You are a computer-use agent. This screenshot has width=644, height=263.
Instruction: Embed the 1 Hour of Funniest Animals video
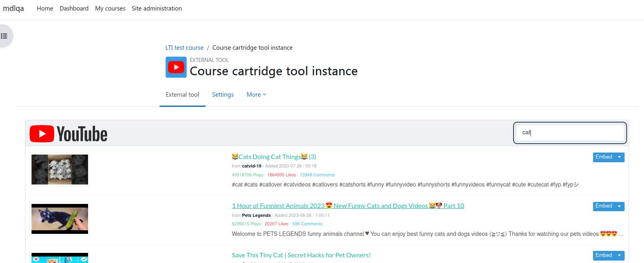[604, 206]
